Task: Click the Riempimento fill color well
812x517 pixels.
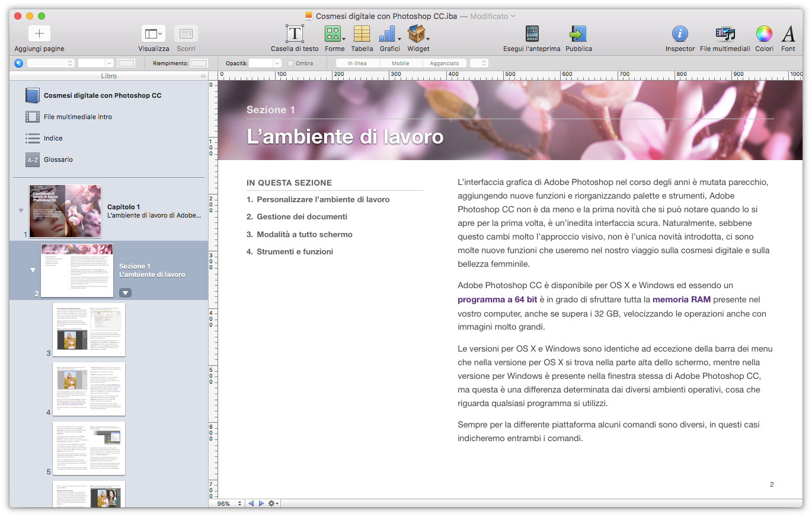Action: coord(199,63)
